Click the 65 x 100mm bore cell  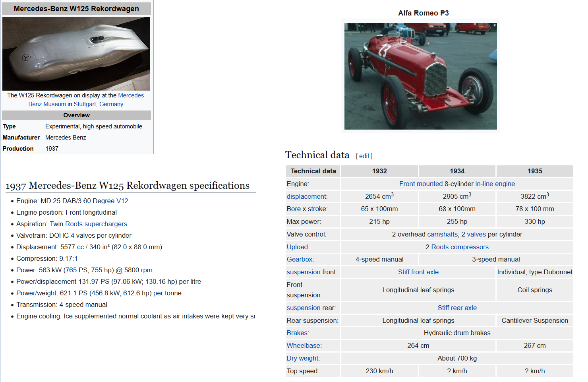[x=379, y=209]
